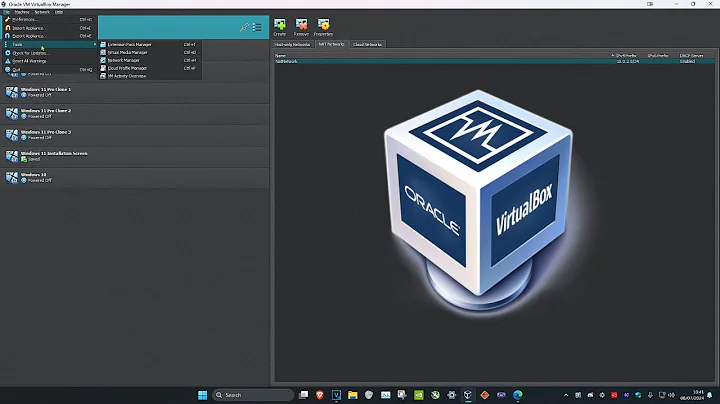This screenshot has width=720, height=404.
Task: Open the Help menu
Action: (59, 12)
